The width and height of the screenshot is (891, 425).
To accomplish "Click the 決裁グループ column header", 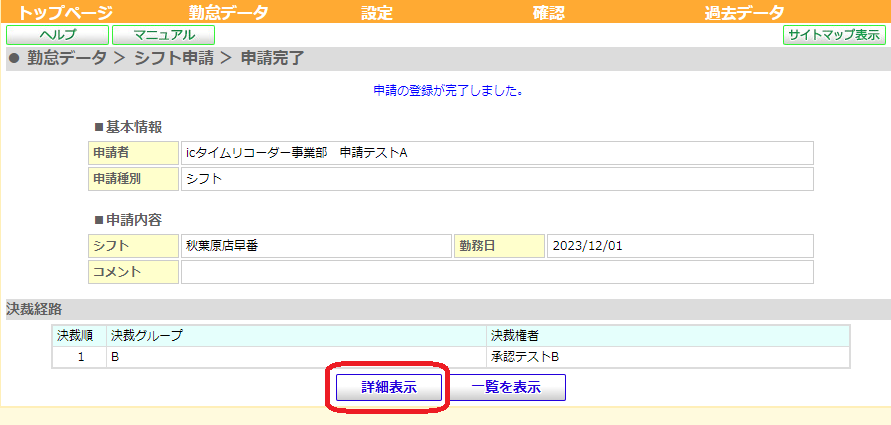I will tap(297, 336).
